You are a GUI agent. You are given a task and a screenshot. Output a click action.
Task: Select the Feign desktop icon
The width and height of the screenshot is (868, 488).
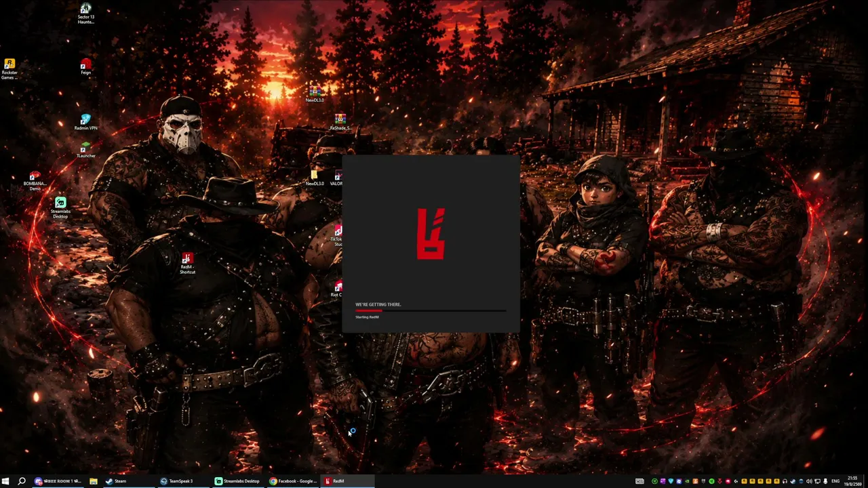click(x=85, y=66)
